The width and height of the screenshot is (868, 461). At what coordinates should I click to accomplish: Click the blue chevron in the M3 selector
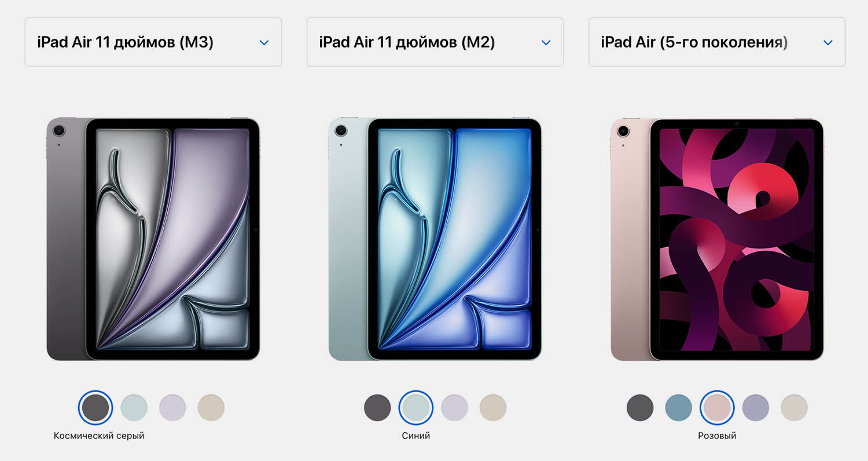pyautogui.click(x=264, y=42)
